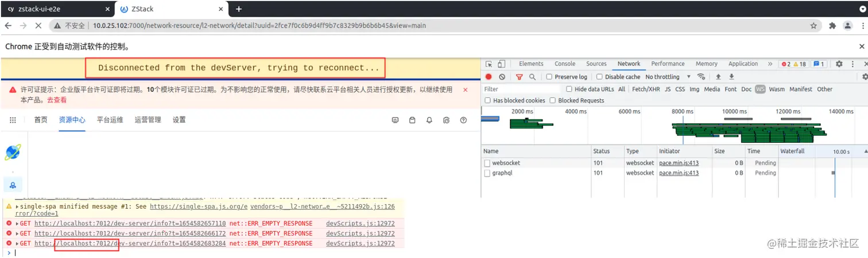Image resolution: width=868 pixels, height=258 pixels.
Task: Open a new browser tab
Action: pos(239,9)
